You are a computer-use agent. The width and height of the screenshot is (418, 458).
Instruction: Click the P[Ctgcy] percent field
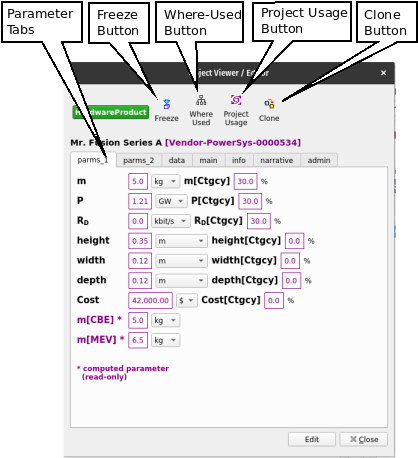(250, 201)
